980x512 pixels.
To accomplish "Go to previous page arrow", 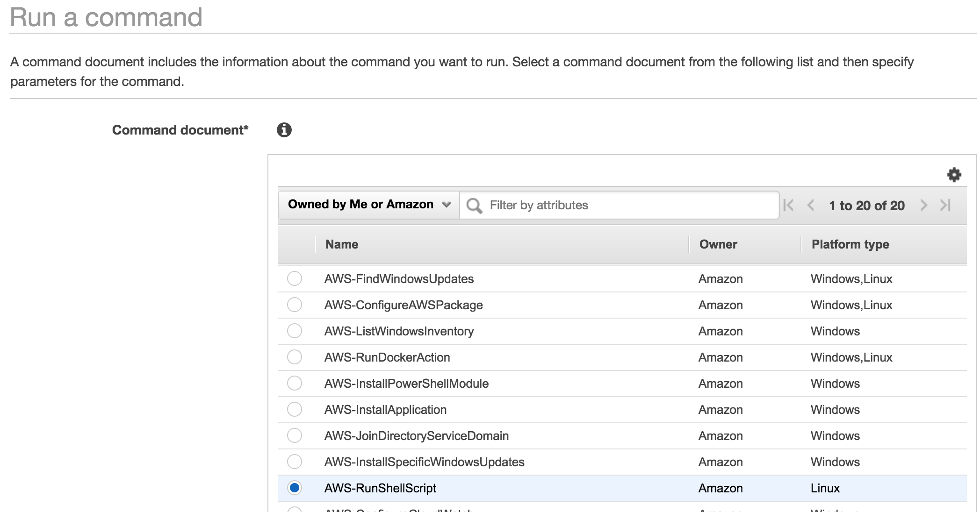I will 811,205.
